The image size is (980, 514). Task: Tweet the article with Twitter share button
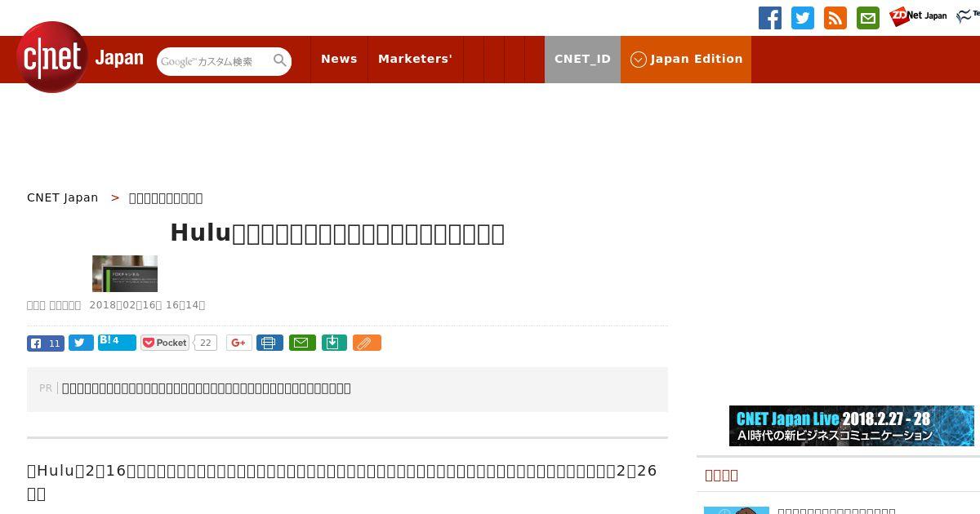(81, 343)
